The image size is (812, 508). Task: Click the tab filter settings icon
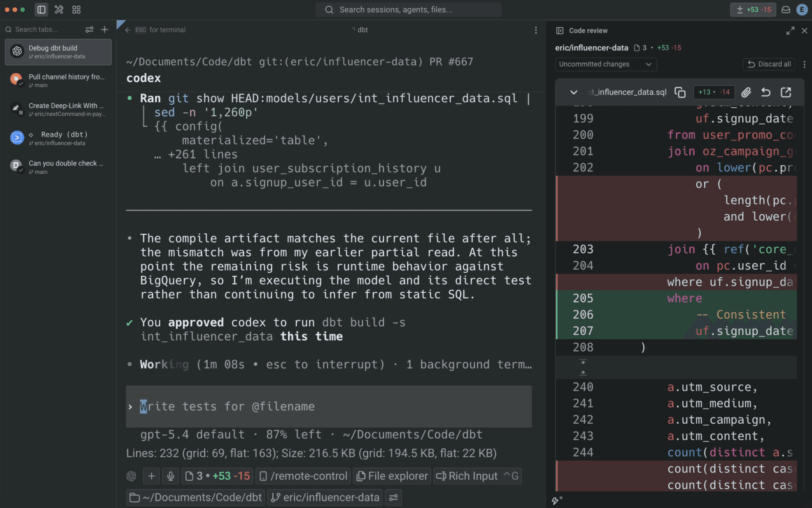[89, 30]
